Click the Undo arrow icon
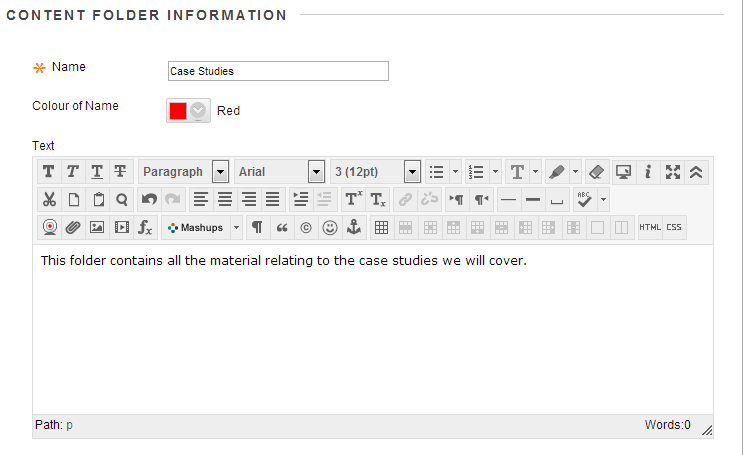This screenshot has width=743, height=455. tap(149, 199)
